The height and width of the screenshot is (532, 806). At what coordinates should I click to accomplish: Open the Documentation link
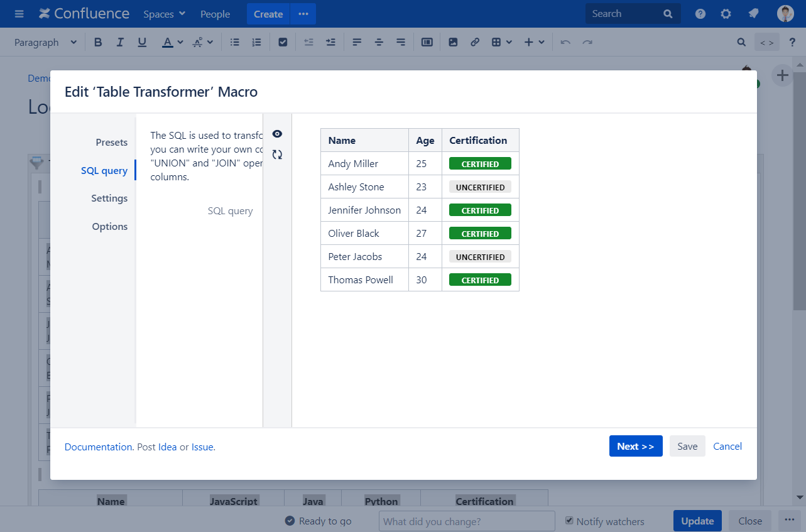(x=98, y=447)
